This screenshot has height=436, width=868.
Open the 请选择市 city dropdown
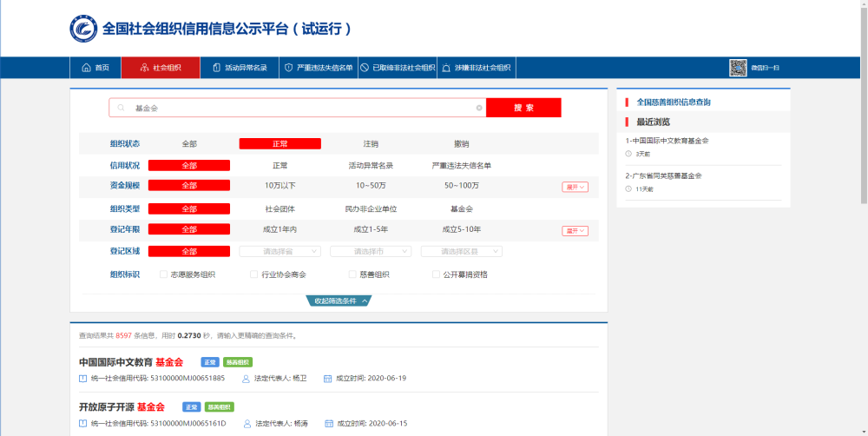(x=371, y=252)
